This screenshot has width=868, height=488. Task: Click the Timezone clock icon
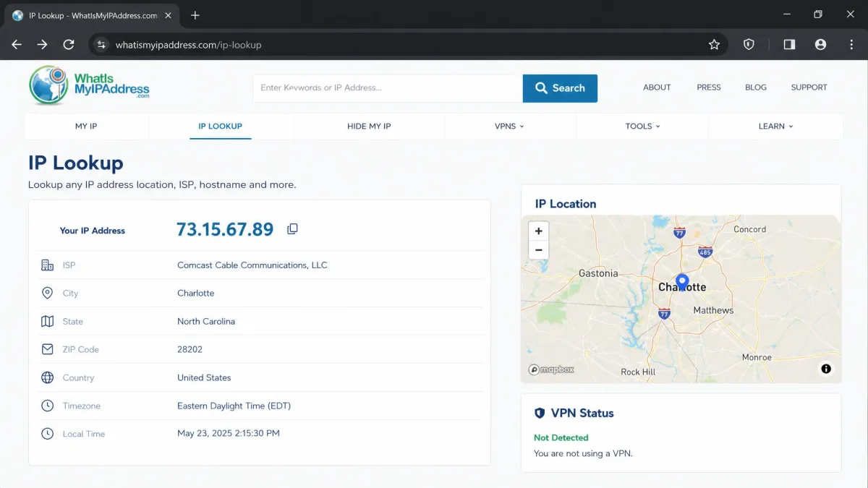coord(47,406)
